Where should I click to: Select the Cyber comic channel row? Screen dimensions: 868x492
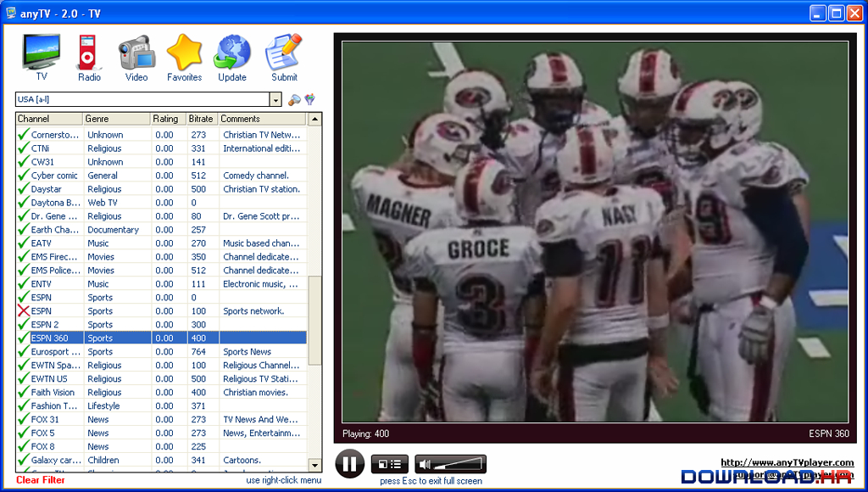click(162, 175)
